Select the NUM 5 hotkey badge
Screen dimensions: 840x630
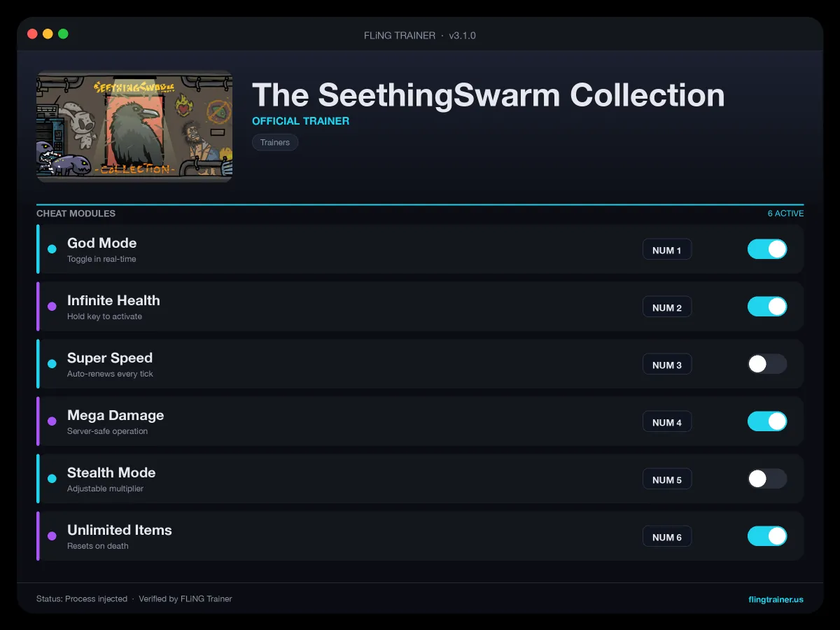(667, 479)
